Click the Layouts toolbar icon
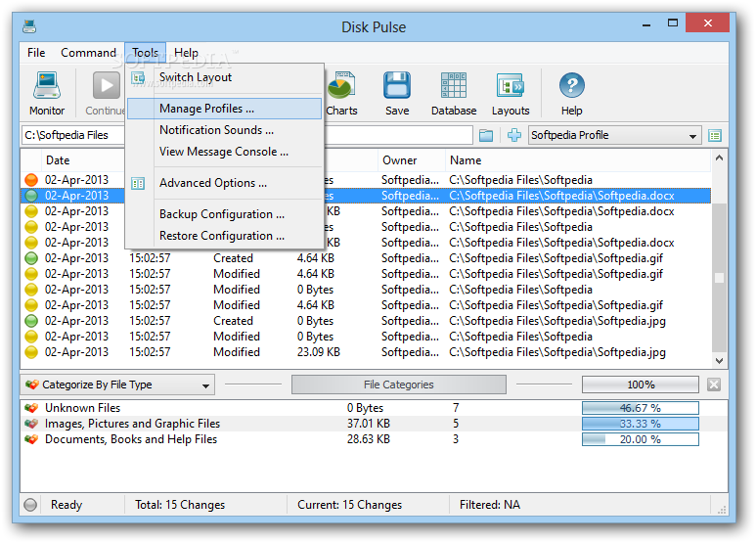756x543 pixels. (x=511, y=86)
